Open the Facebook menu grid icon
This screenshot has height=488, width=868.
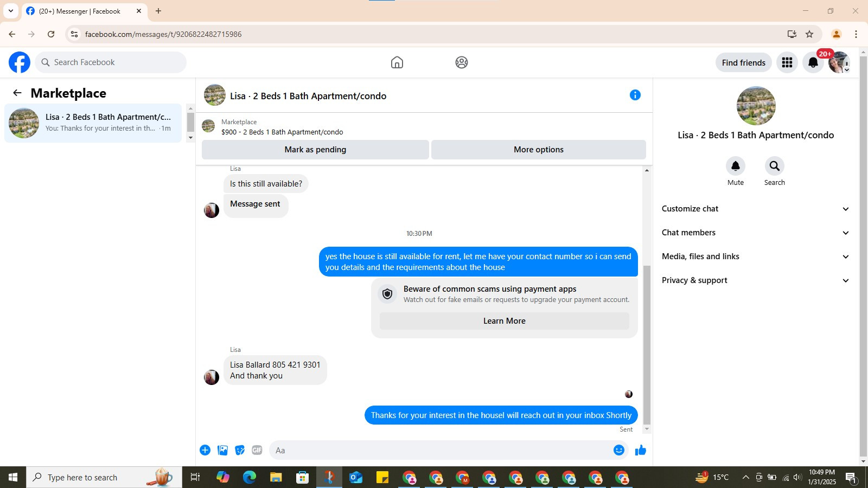(x=787, y=62)
